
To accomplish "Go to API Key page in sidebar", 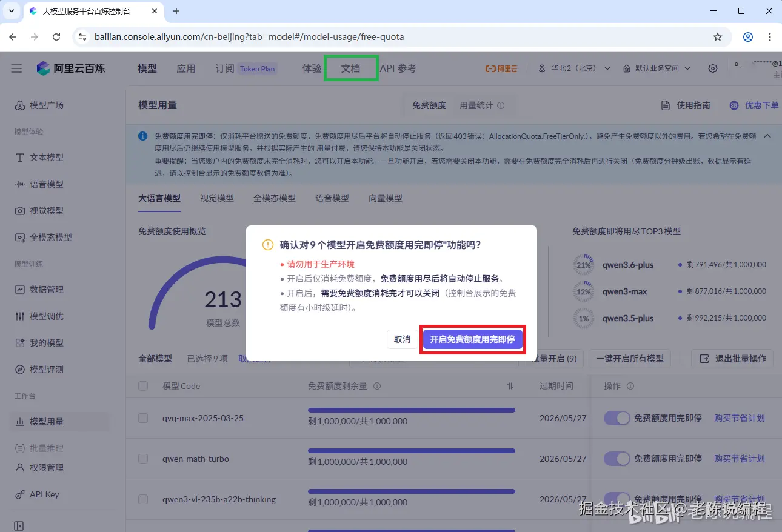I will tap(37, 494).
